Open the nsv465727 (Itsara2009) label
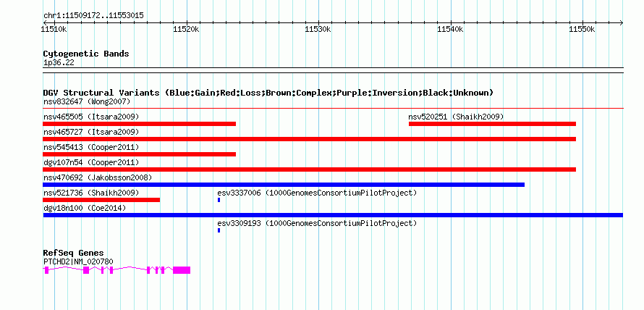This screenshot has width=644, height=310. (91, 132)
